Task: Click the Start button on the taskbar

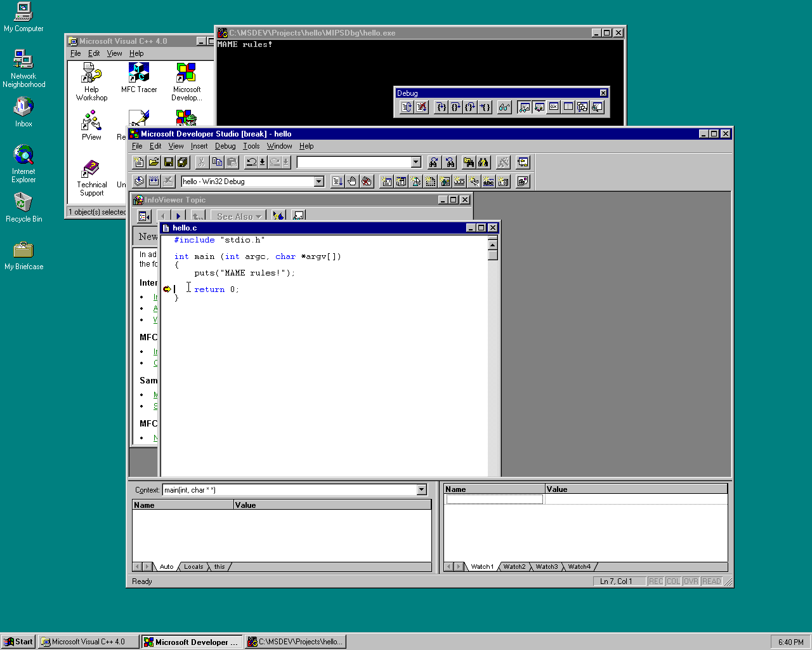Action: (18, 642)
